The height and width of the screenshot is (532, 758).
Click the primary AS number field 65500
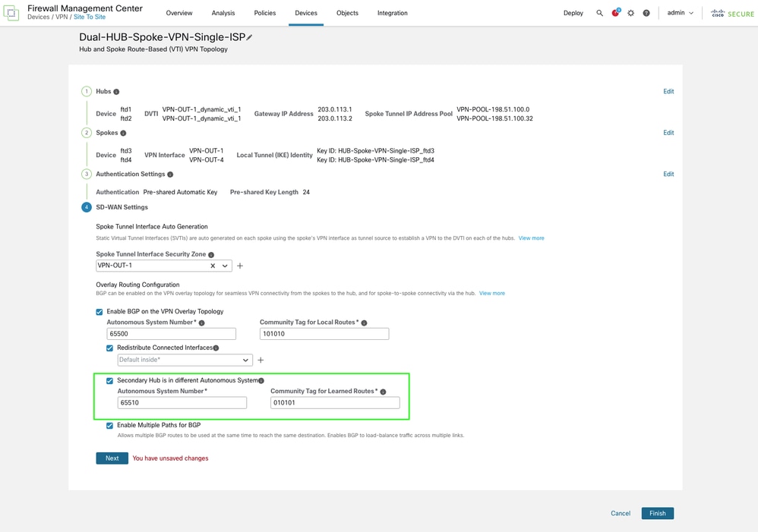tap(171, 334)
